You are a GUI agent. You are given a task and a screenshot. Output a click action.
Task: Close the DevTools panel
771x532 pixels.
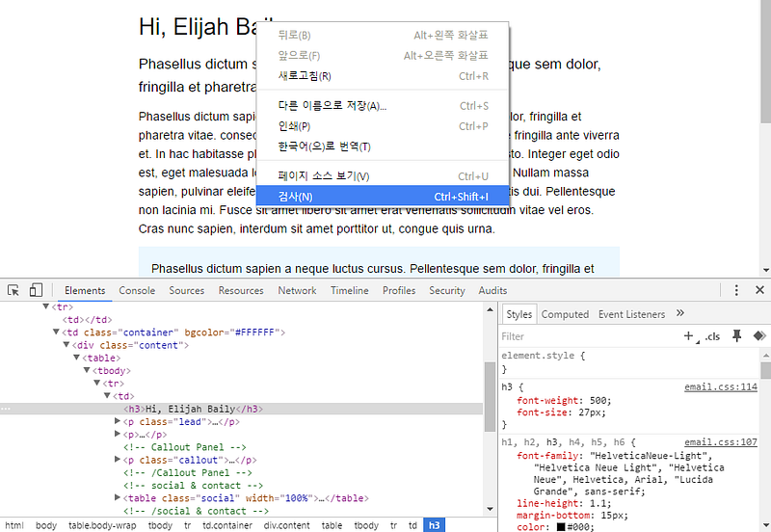(759, 290)
